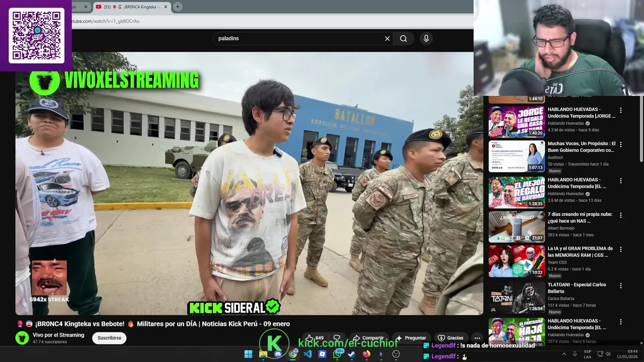Clear the 'paladins' search text with the X

click(387, 39)
